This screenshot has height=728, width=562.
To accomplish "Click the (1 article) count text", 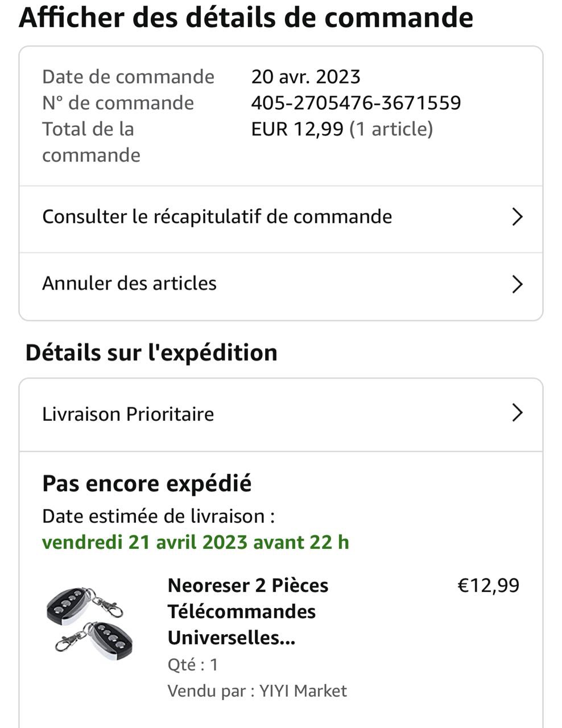I will click(391, 129).
